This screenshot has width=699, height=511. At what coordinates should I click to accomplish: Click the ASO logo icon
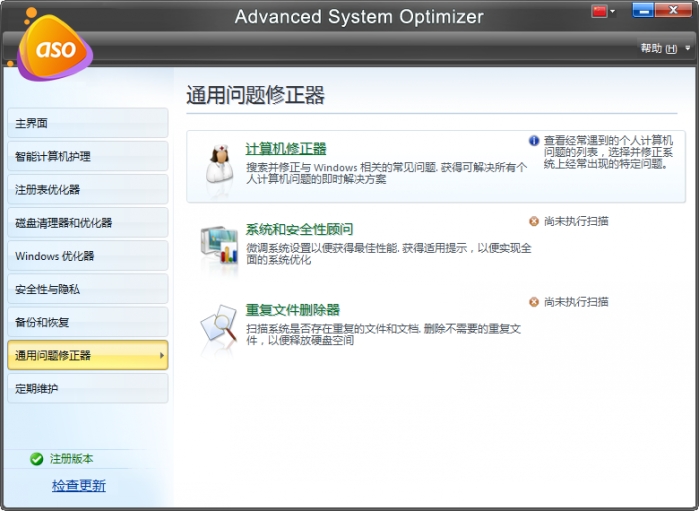pyautogui.click(x=54, y=46)
